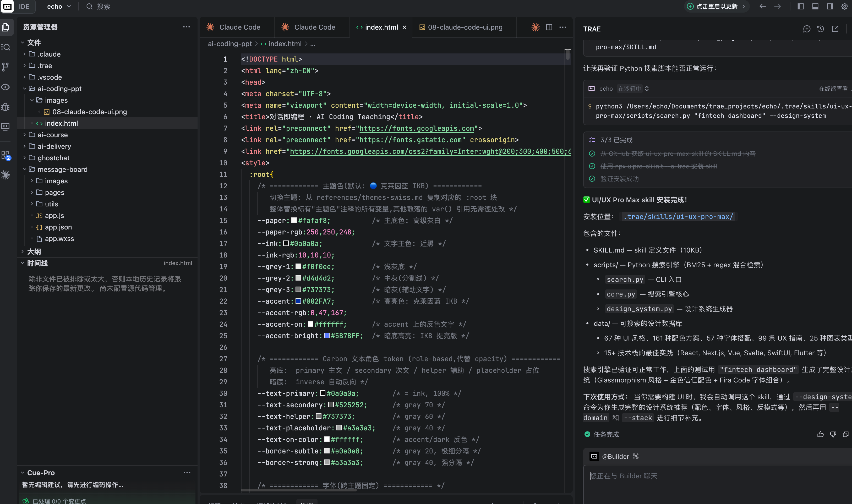Expand the ghostchat folder
Screen dimensions: 852x504
24,158
